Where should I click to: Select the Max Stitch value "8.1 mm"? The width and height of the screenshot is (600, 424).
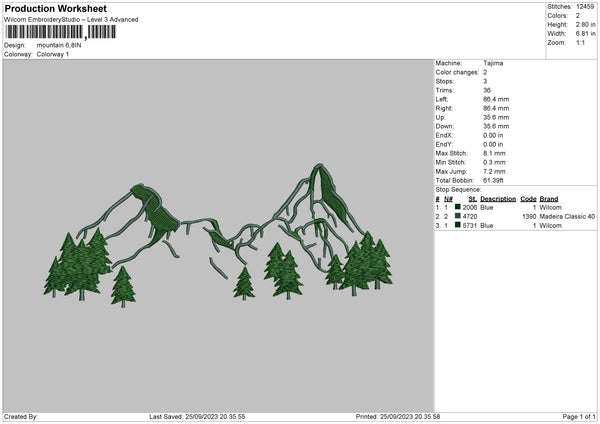click(x=494, y=153)
